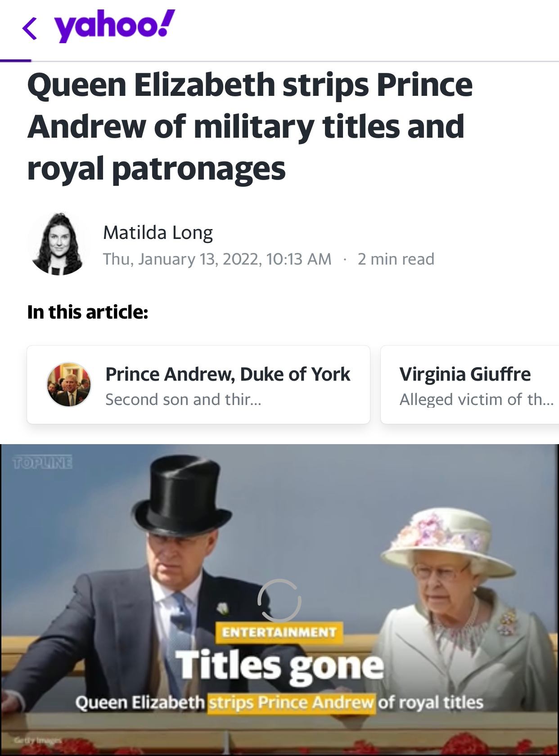This screenshot has height=756, width=559.
Task: Tap the video loading spinner
Action: [x=279, y=600]
